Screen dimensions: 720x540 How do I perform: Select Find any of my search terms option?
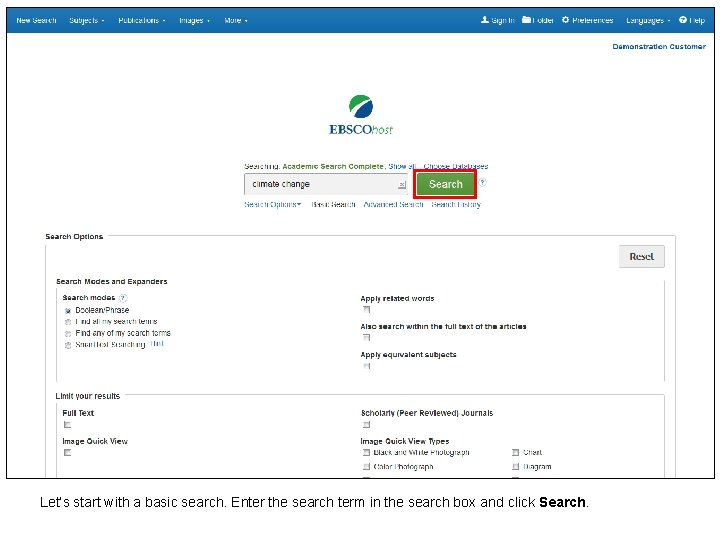click(x=68, y=334)
